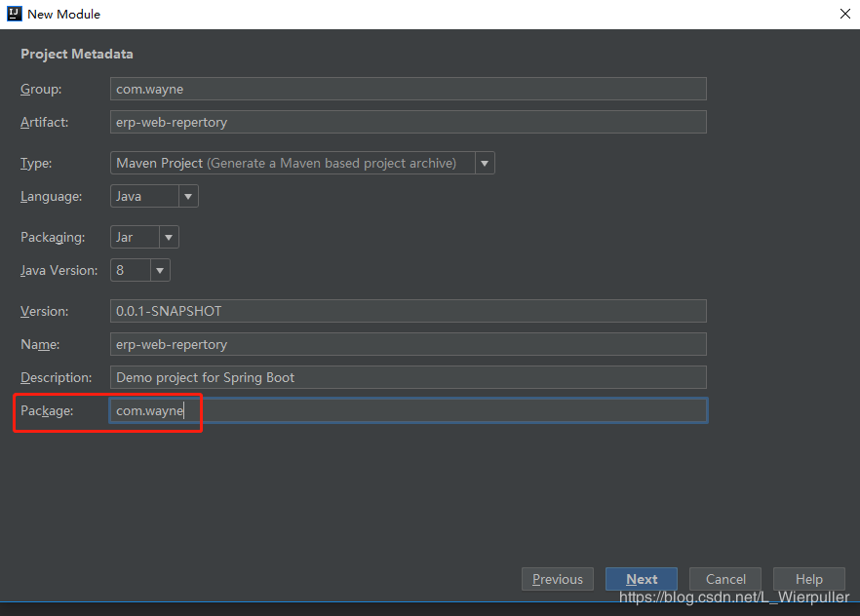This screenshot has width=860, height=616.
Task: Open Help for this dialog
Action: coord(809,579)
